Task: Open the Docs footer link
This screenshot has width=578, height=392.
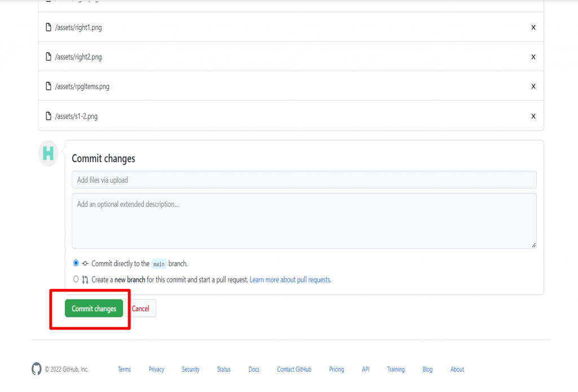Action: point(254,369)
